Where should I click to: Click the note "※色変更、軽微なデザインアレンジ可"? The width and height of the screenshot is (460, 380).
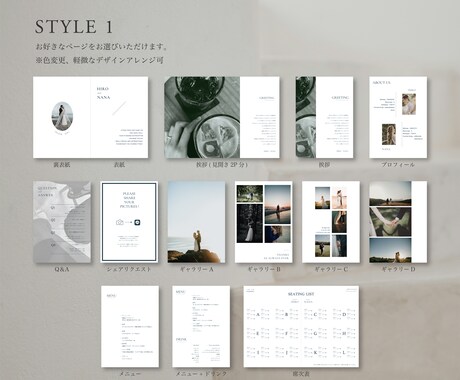[100, 60]
